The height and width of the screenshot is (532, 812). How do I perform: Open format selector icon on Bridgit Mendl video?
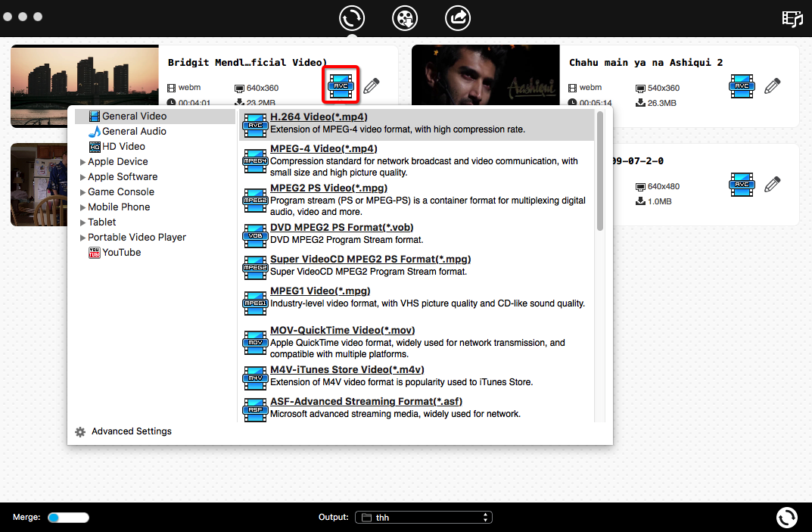(341, 86)
